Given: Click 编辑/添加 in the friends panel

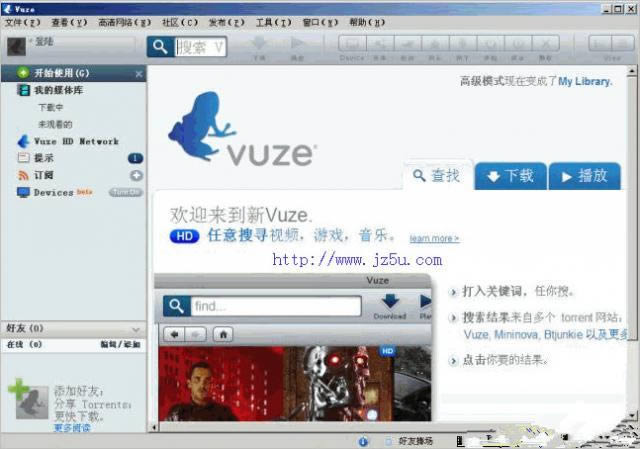Looking at the screenshot, I should pos(120,345).
